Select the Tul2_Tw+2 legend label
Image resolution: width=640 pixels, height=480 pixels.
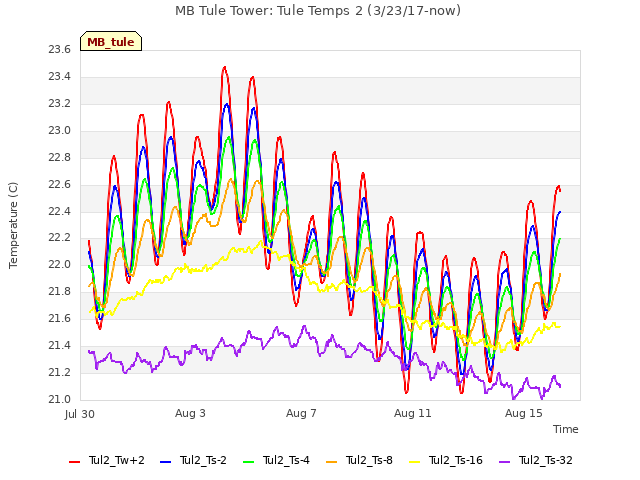[x=117, y=460]
